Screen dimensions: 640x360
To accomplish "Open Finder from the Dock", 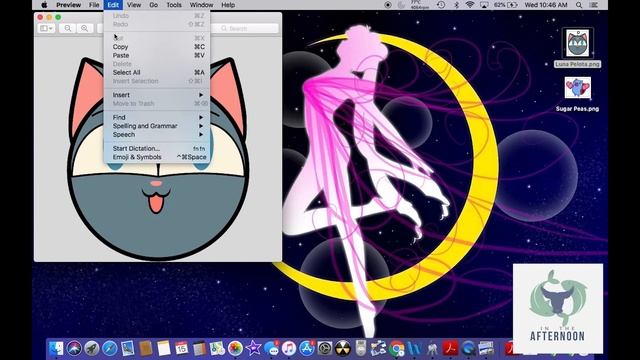I will (x=56, y=348).
